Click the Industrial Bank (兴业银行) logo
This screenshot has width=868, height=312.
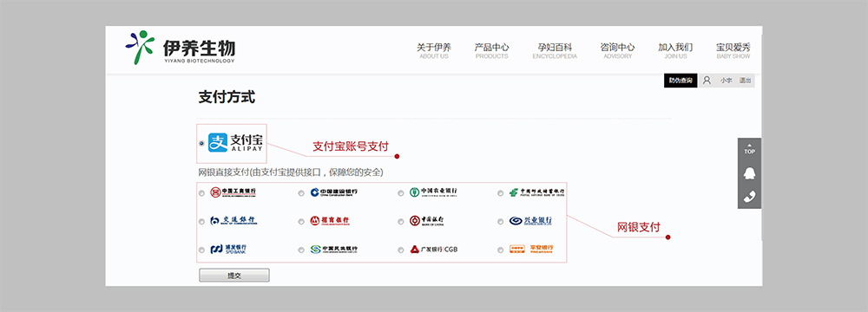(x=530, y=221)
